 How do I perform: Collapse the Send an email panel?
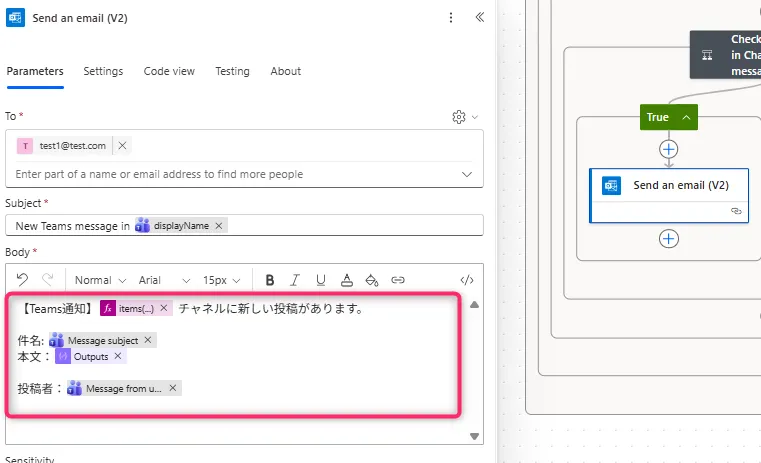click(x=479, y=18)
